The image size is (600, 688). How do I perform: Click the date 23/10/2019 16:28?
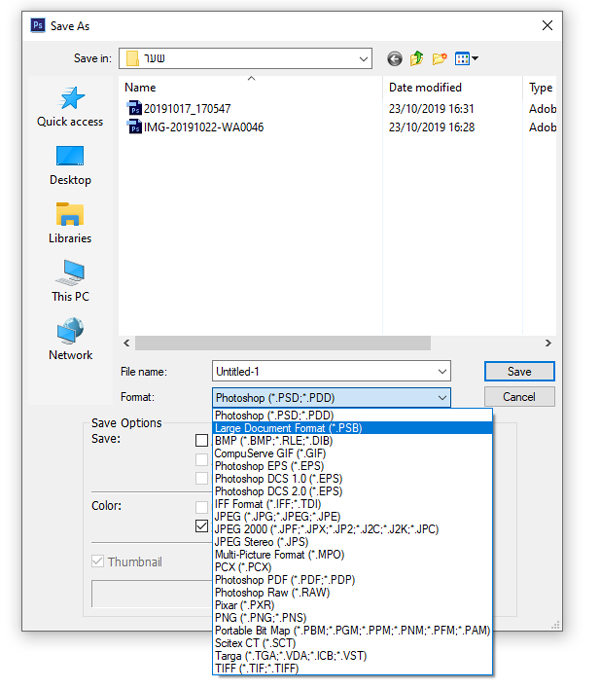[431, 127]
